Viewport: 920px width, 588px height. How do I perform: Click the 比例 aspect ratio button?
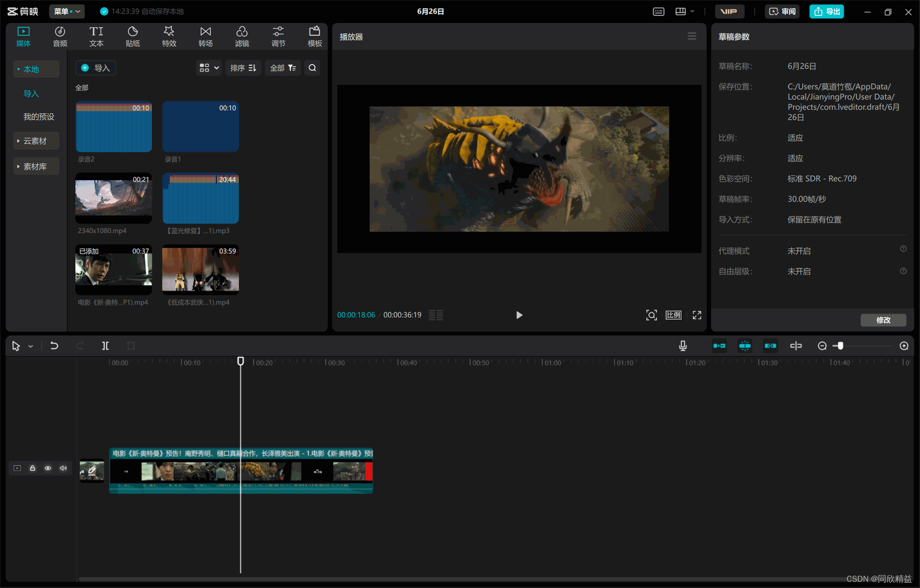pos(674,315)
